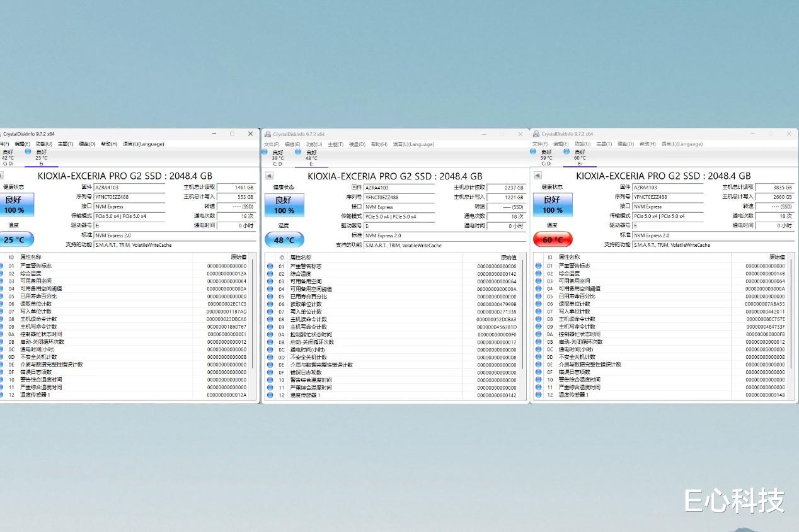799x532 pixels.
Task: Click 主机总计读取 value 3835 GB
Action: 774,188
